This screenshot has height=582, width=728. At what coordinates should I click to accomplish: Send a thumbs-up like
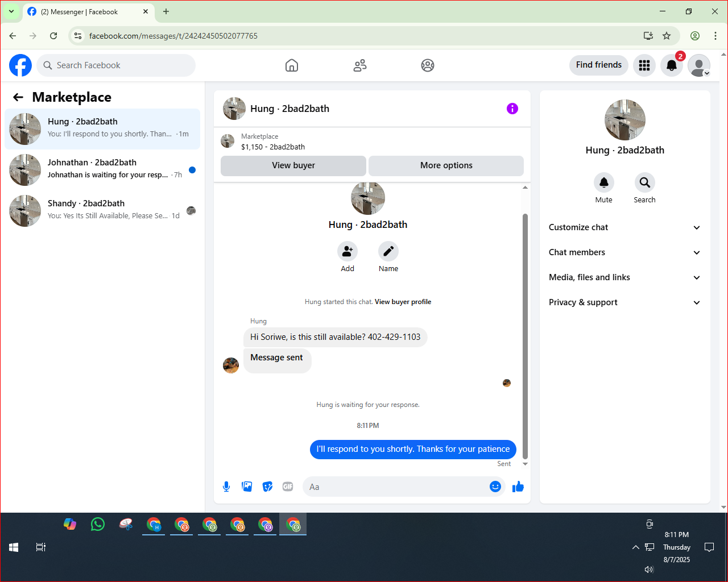518,487
